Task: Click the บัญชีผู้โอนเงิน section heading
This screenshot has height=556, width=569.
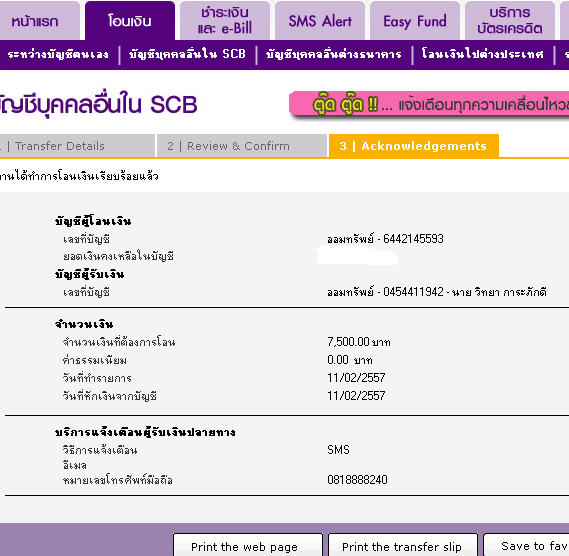Action: click(93, 221)
